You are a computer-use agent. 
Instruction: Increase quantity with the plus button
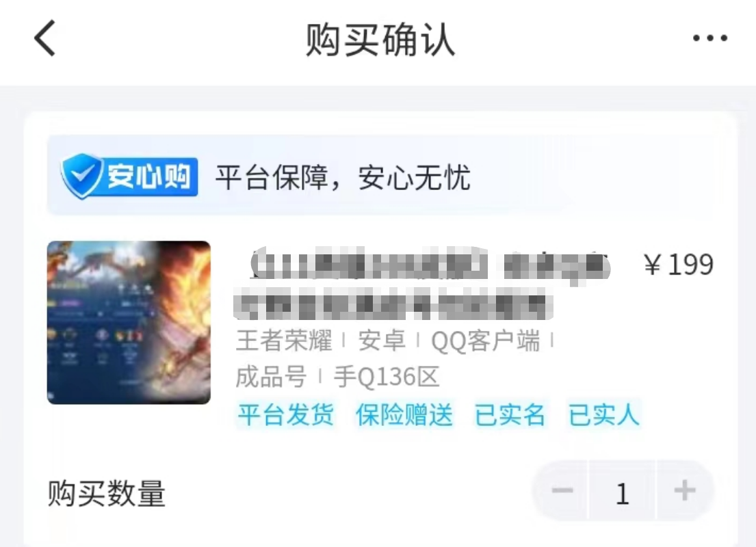pyautogui.click(x=685, y=491)
